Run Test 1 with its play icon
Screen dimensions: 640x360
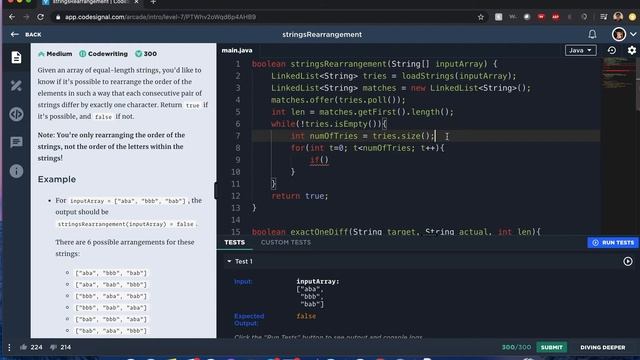[628, 261]
